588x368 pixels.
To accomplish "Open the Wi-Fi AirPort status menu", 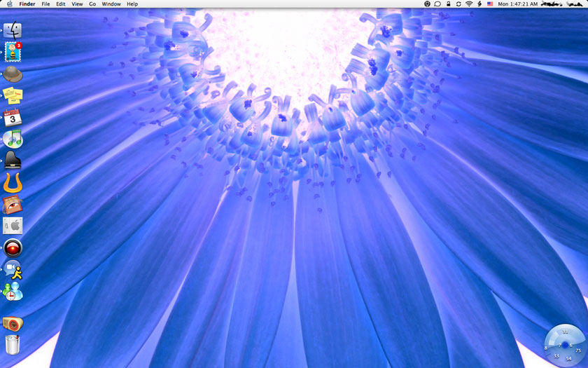I will click(x=469, y=4).
